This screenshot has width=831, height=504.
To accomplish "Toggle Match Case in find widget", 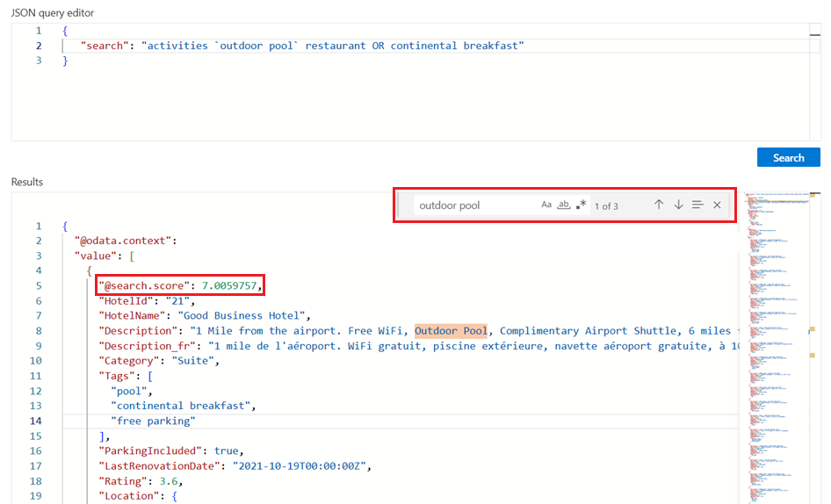I will (546, 205).
